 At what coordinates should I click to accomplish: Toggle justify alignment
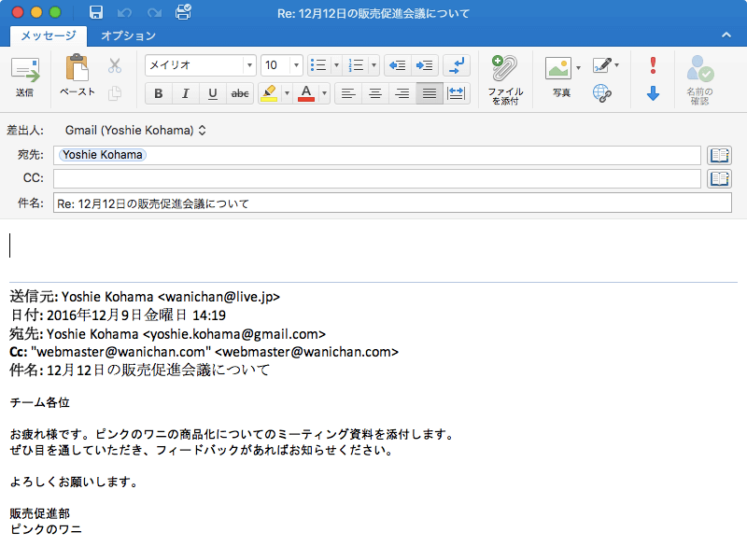point(430,93)
